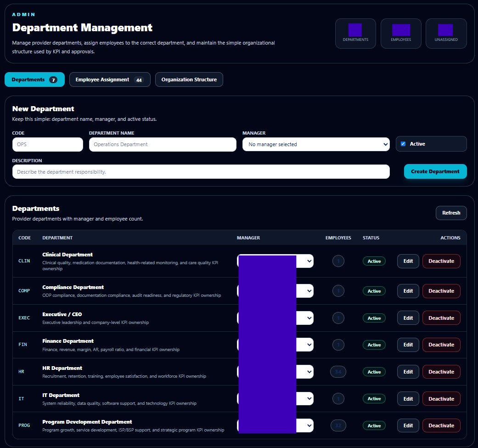Click the DEPARTMENTS stat card in header
478x448 pixels.
(x=355, y=34)
